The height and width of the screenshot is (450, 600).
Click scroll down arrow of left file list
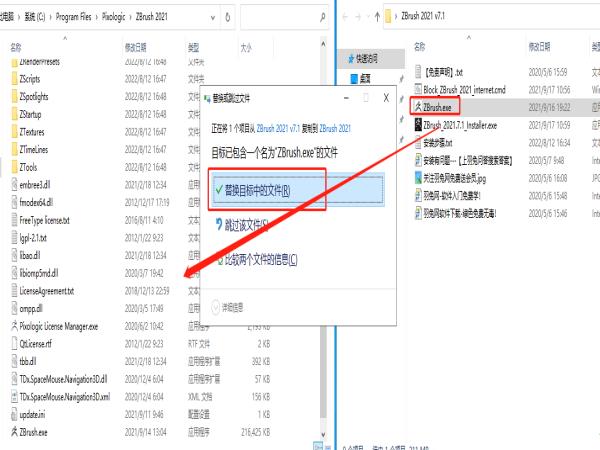[323, 434]
